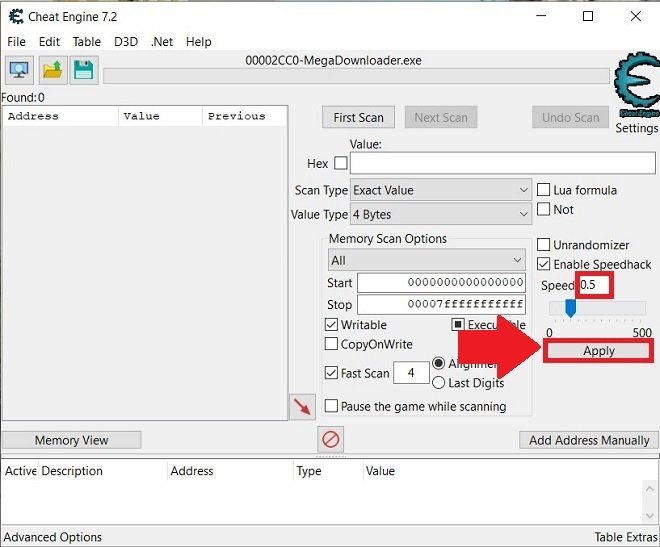Click the Found:0 counter text
This screenshot has width=660, height=547.
click(23, 98)
